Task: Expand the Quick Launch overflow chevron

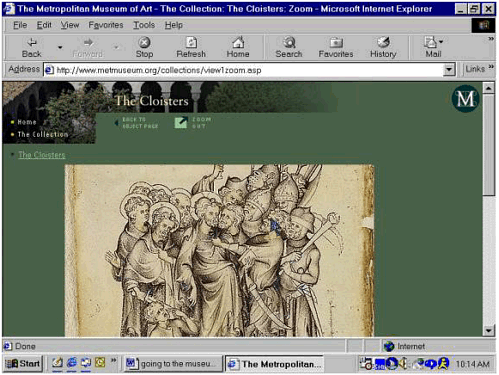Action: tap(114, 360)
